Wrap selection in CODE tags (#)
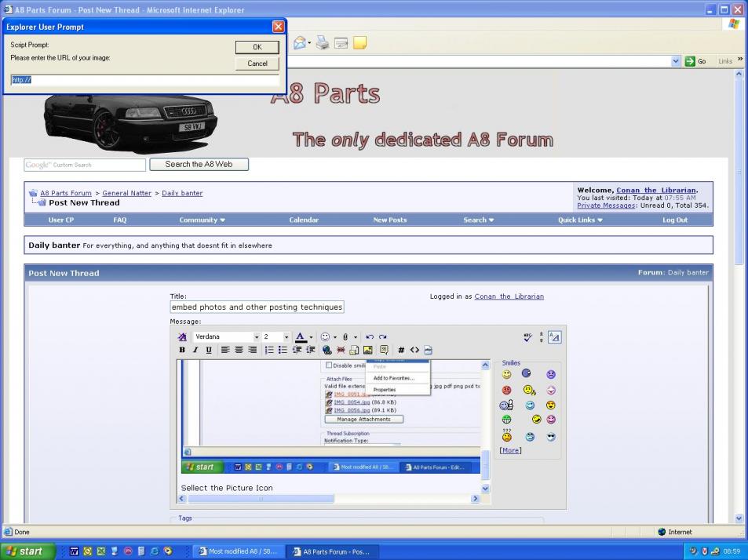Image resolution: width=748 pixels, height=560 pixels. (401, 350)
